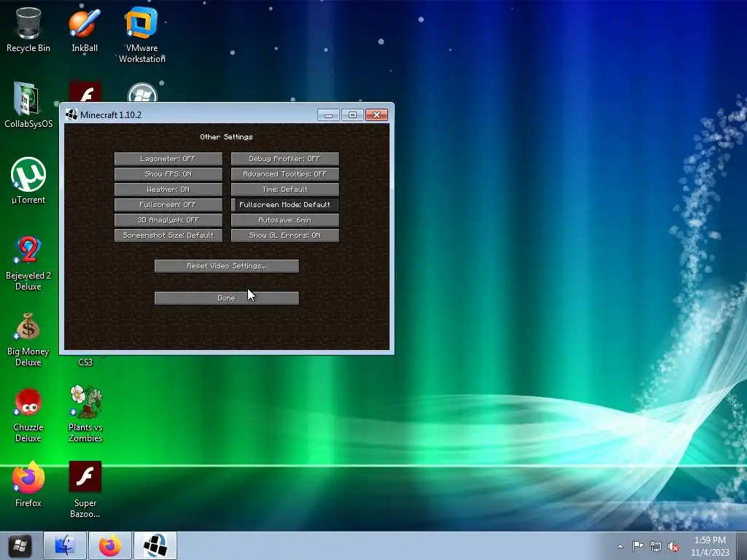Toggle Advanced Tooltips: OFF setting

coord(285,174)
